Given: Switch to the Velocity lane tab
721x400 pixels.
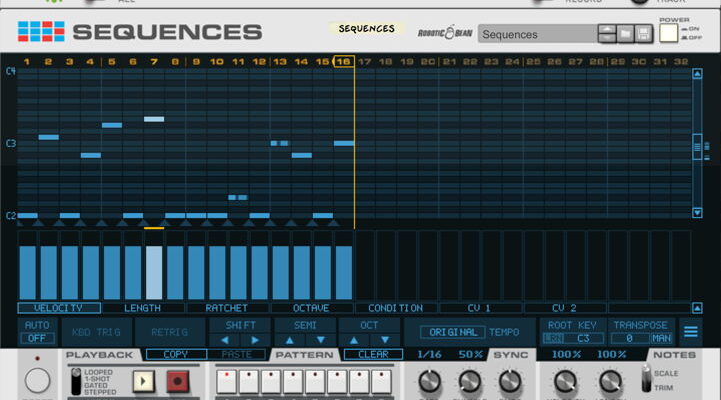Looking at the screenshot, I should click(x=59, y=308).
